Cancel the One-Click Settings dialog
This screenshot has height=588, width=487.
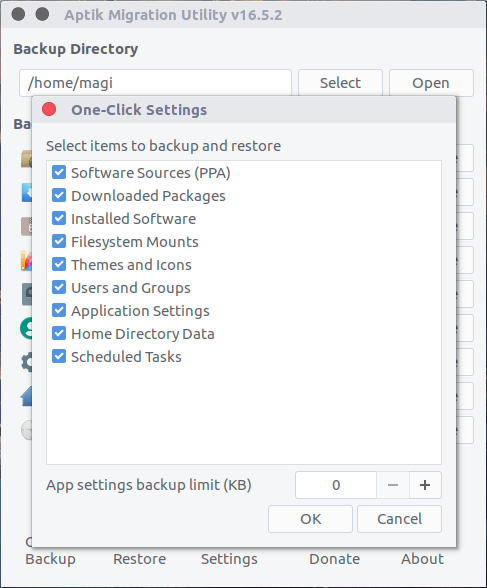tap(399, 519)
